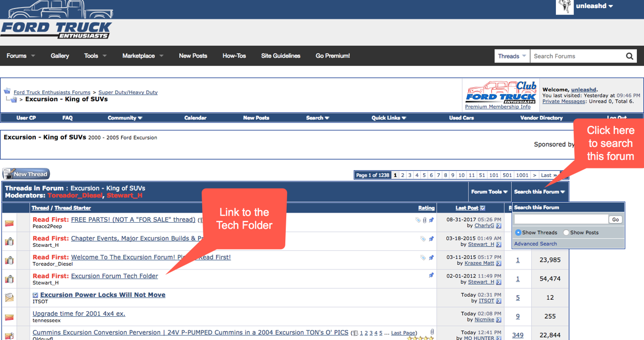Open the Advanced Search link
The height and width of the screenshot is (340, 644).
tap(535, 244)
